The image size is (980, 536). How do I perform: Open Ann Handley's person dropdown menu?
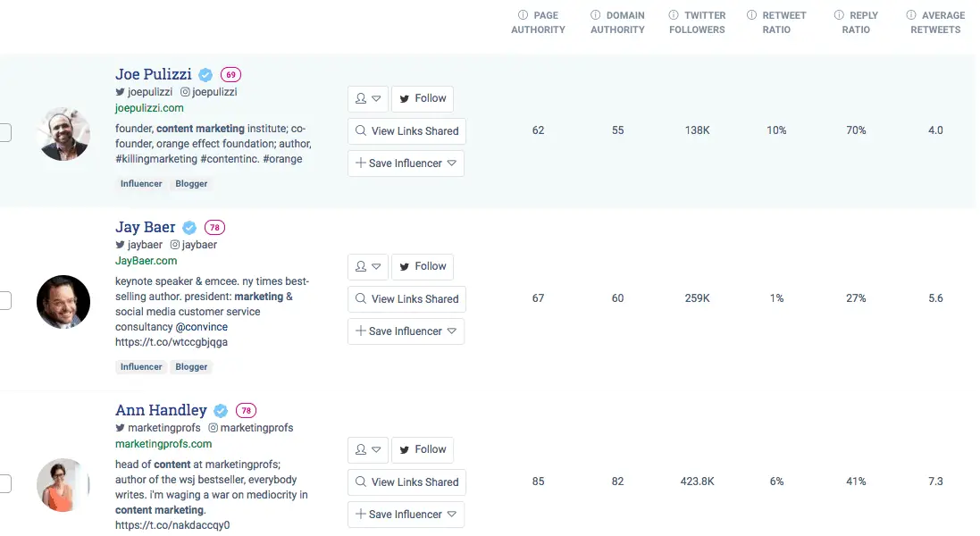pyautogui.click(x=368, y=449)
